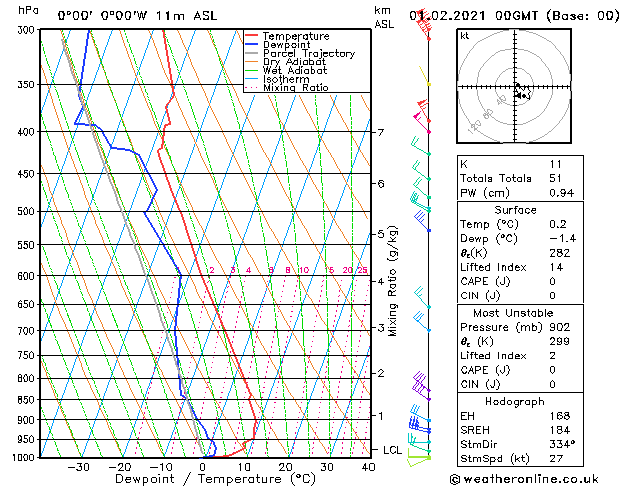Click the "1000" pressure level label
629x486 pixels.
tap(25, 458)
